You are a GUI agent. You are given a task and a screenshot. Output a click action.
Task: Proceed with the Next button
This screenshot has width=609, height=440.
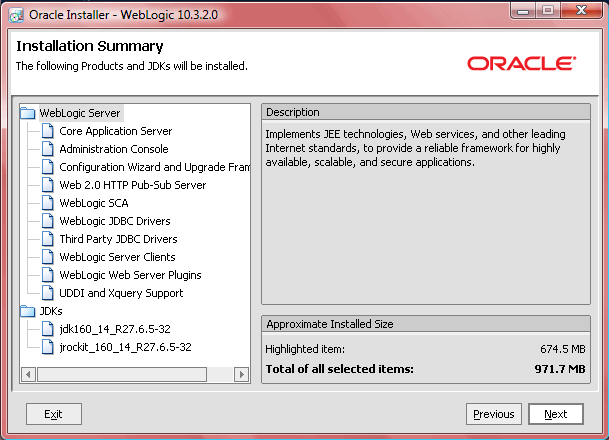pos(555,414)
